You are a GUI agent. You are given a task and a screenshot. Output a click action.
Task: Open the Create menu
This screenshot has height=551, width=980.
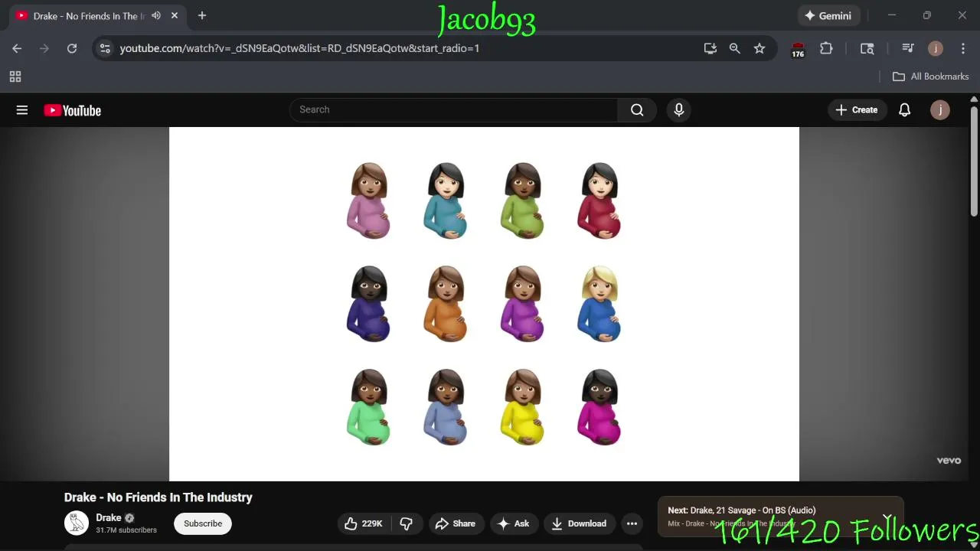pyautogui.click(x=857, y=109)
